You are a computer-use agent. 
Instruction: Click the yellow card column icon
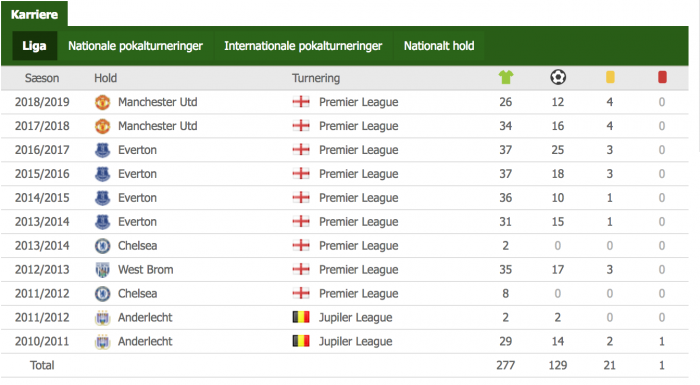click(x=610, y=77)
